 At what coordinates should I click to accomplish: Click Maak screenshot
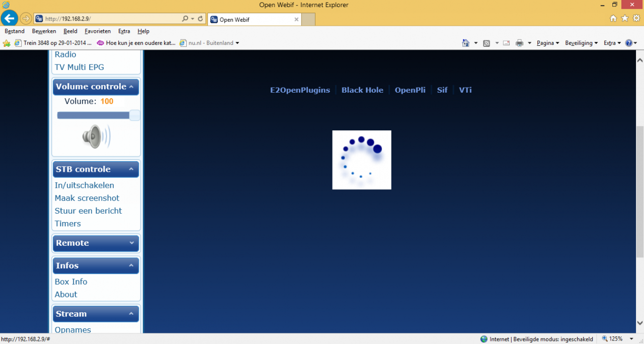click(x=87, y=198)
